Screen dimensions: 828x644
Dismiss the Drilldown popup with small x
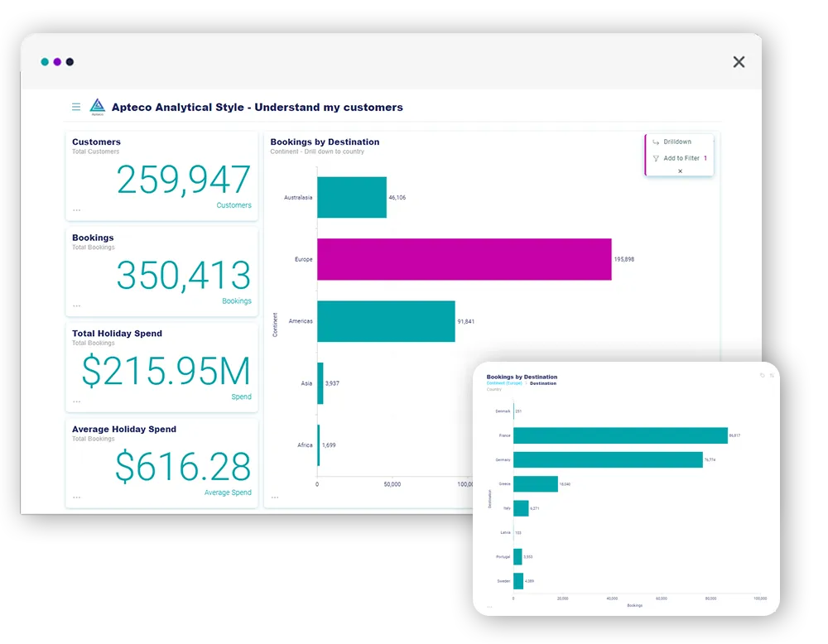(680, 171)
